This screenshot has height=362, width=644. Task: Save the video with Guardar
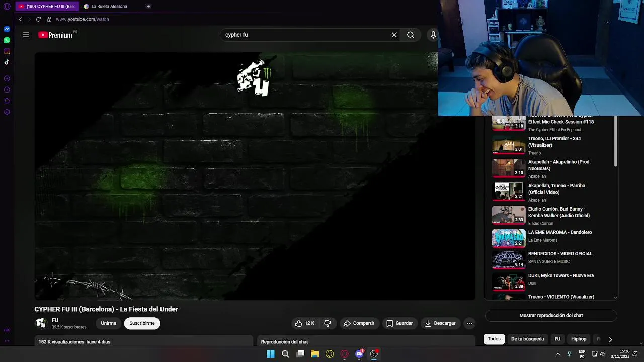pos(399,323)
